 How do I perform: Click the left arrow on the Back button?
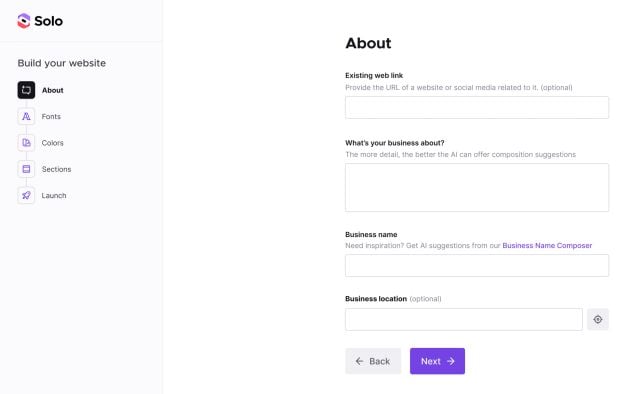359,361
